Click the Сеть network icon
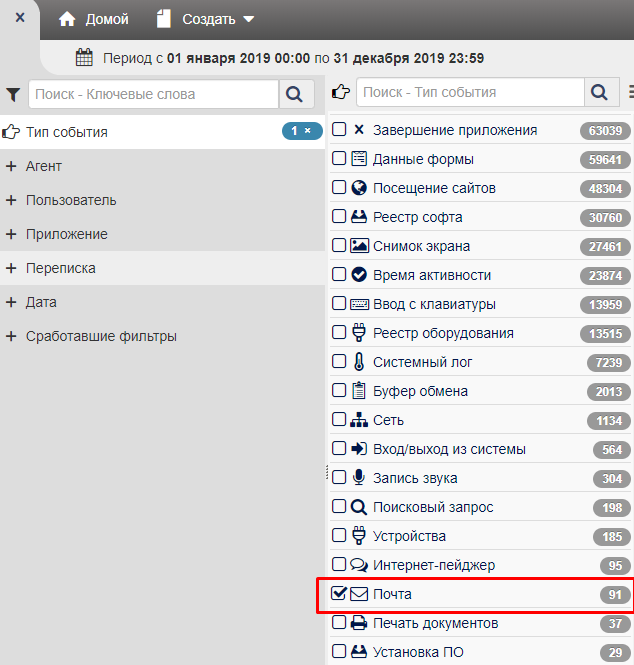Screen dimensions: 634x665 coord(359,419)
